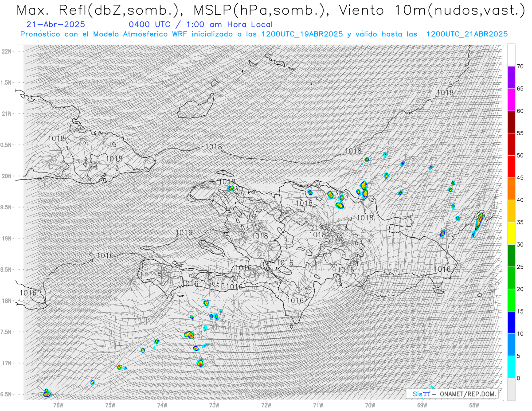Click the '19N' latitude label

pos(7,239)
